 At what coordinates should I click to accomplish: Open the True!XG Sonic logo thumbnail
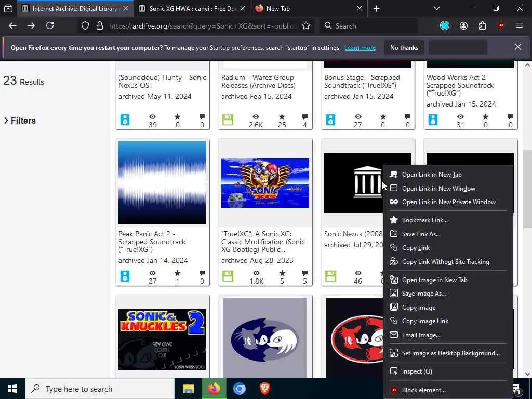[x=265, y=183]
